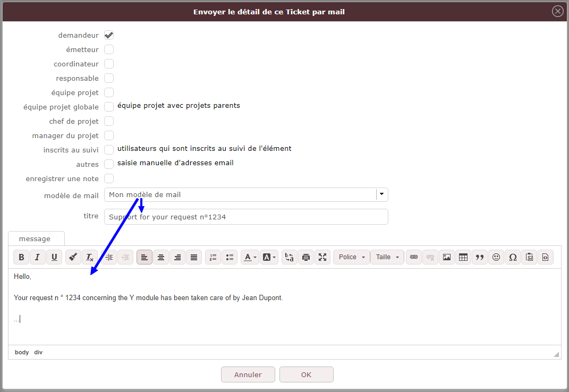Confirm by clicking OK
The height and width of the screenshot is (392, 569).
306,374
